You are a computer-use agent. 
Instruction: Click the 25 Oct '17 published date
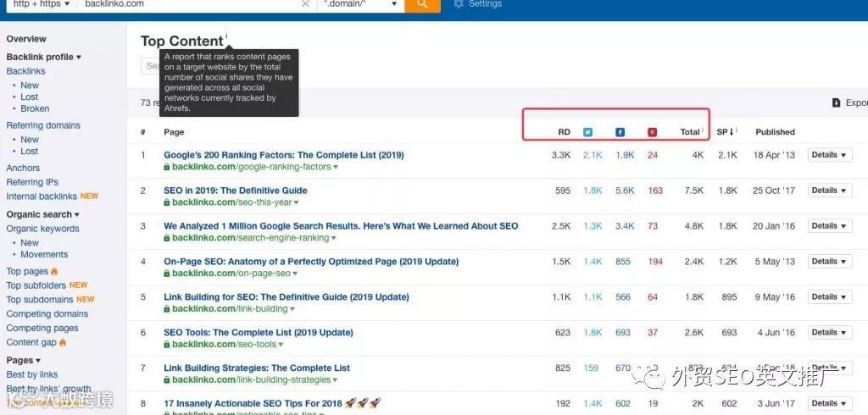point(773,191)
